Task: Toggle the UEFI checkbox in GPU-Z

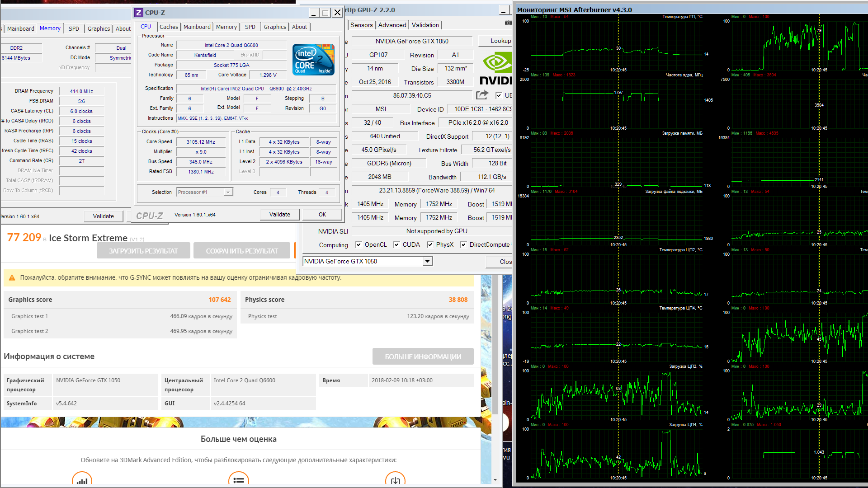Action: pos(499,95)
